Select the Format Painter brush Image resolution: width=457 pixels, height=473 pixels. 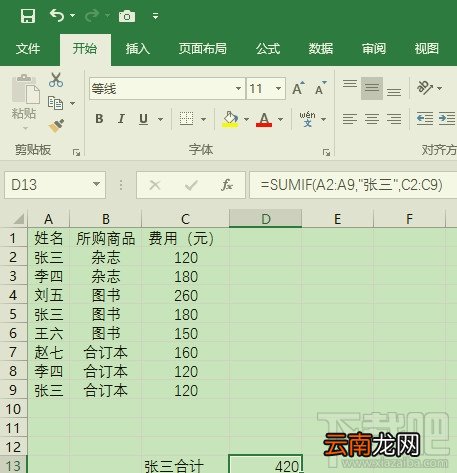point(56,126)
